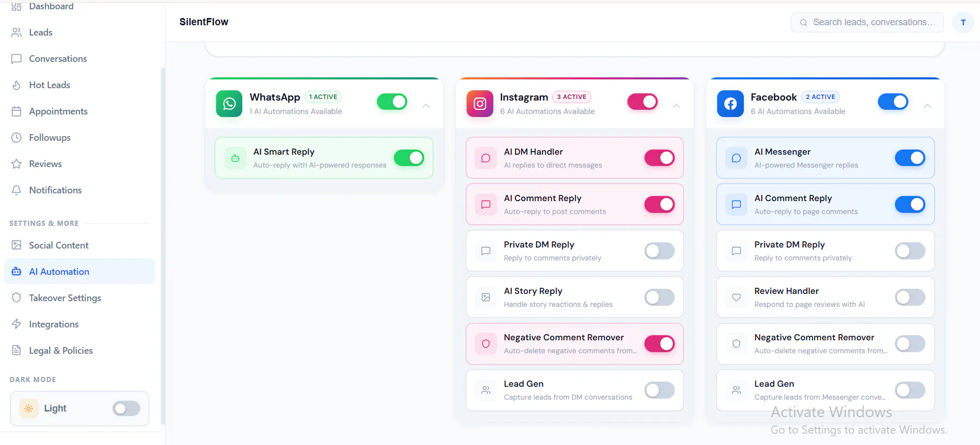Turn off the Instagram master toggle
This screenshot has width=980, height=445.
point(642,102)
